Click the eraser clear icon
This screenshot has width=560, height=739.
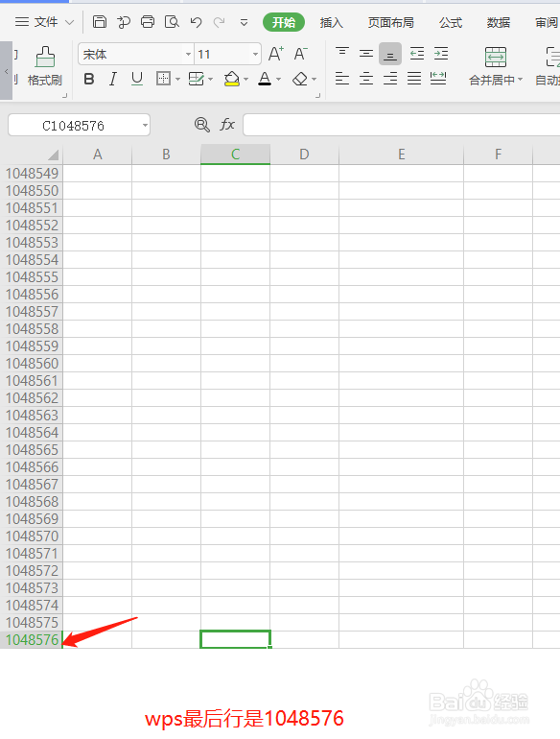coord(300,79)
